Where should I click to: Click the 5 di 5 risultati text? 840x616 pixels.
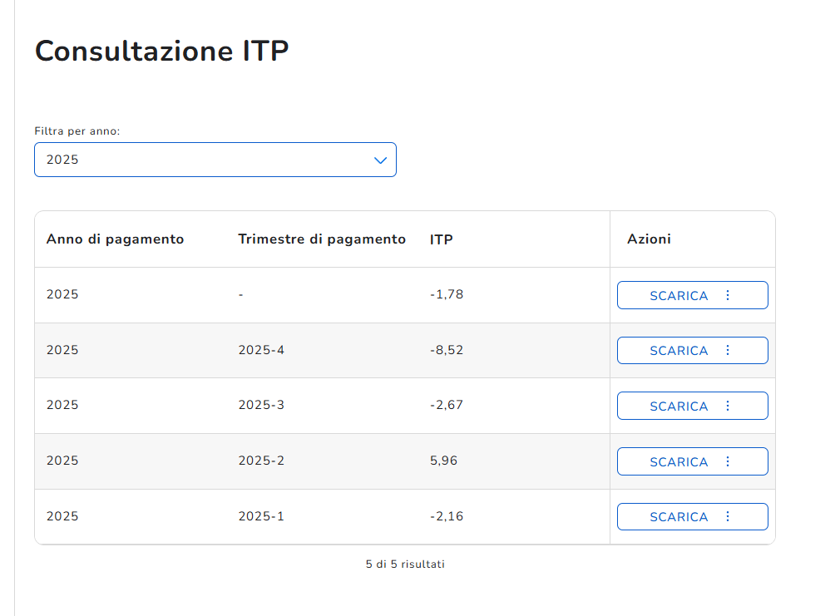(x=405, y=564)
